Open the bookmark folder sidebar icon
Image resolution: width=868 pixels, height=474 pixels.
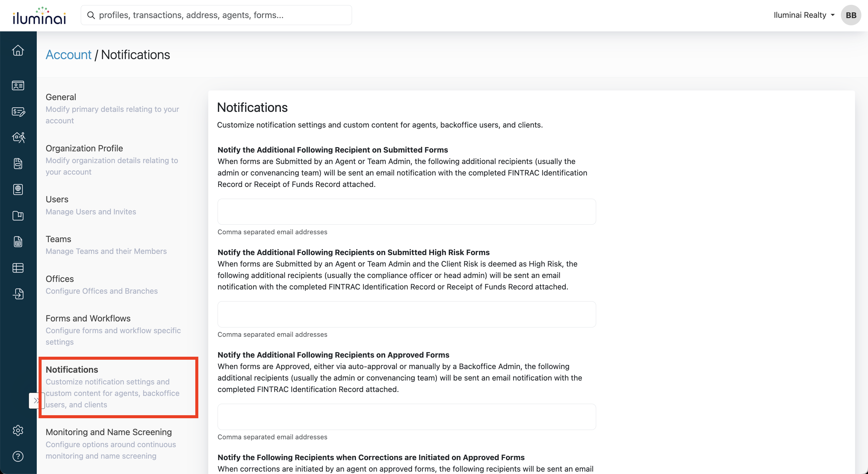point(18,216)
